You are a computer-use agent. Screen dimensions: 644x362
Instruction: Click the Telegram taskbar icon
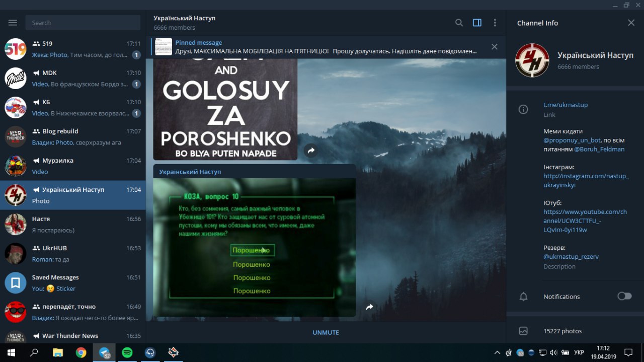point(104,352)
